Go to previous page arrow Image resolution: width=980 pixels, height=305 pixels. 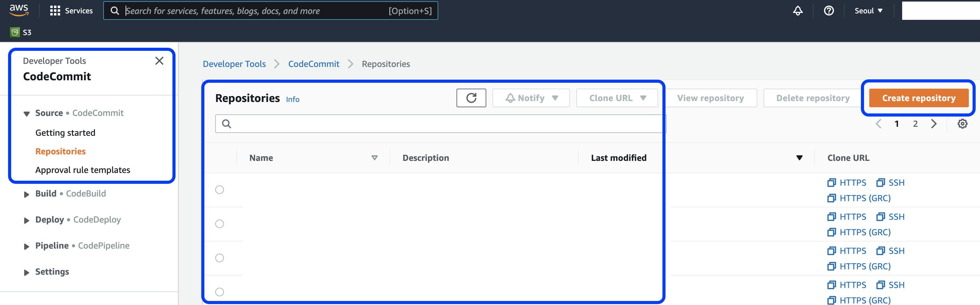878,124
